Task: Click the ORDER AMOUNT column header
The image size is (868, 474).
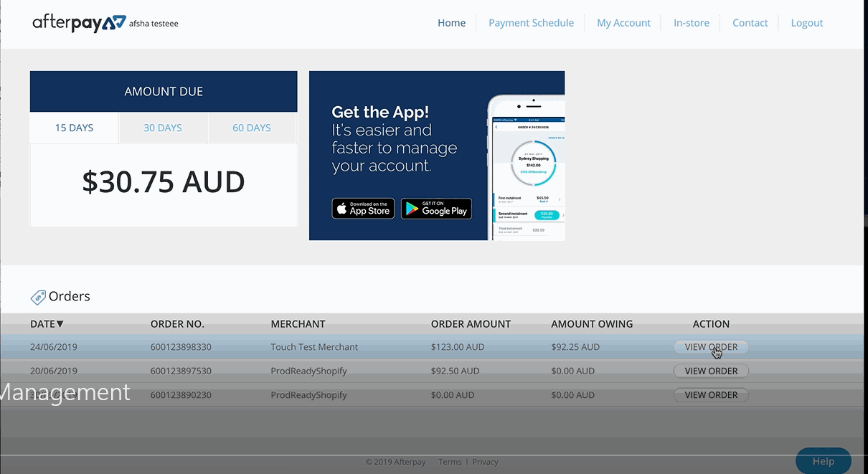Action: point(471,324)
